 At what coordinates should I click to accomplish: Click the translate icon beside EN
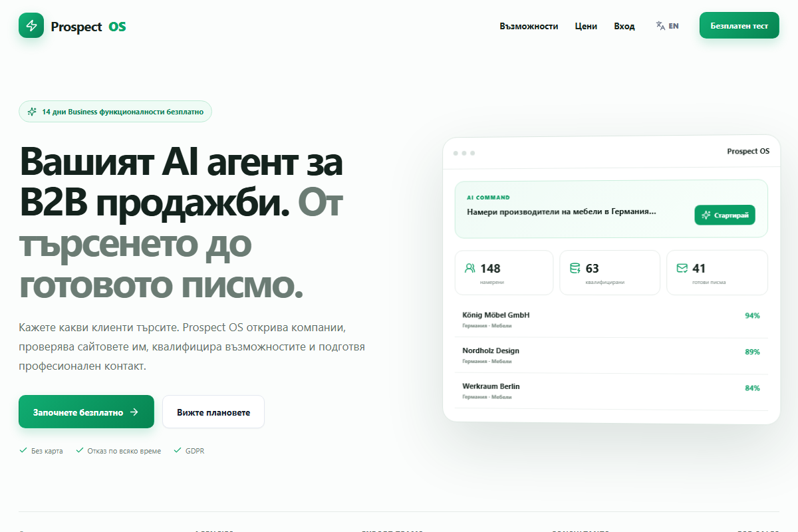(x=660, y=26)
